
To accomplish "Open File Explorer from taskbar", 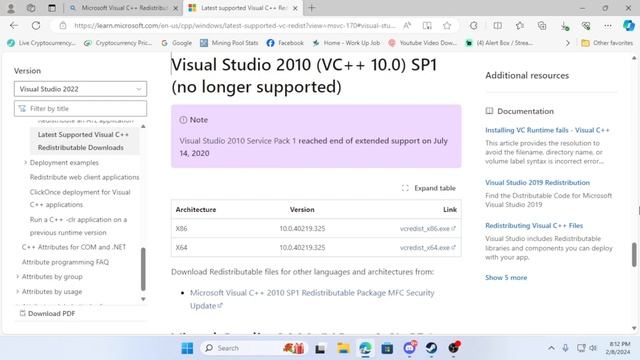I will [343, 348].
